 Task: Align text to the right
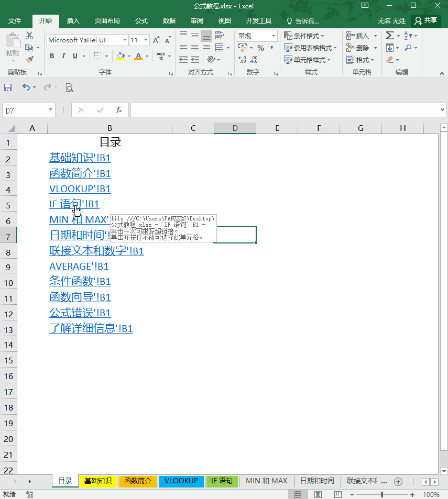pos(206,48)
